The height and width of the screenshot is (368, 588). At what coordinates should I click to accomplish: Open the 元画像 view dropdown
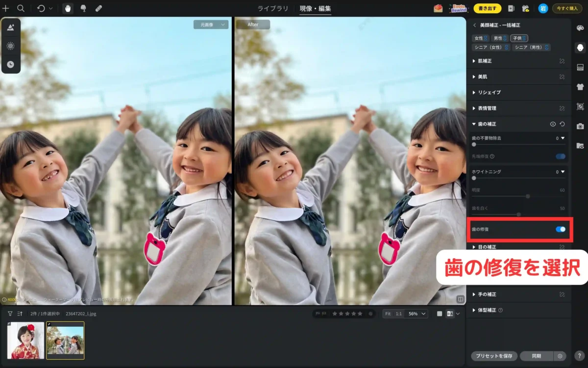(211, 25)
